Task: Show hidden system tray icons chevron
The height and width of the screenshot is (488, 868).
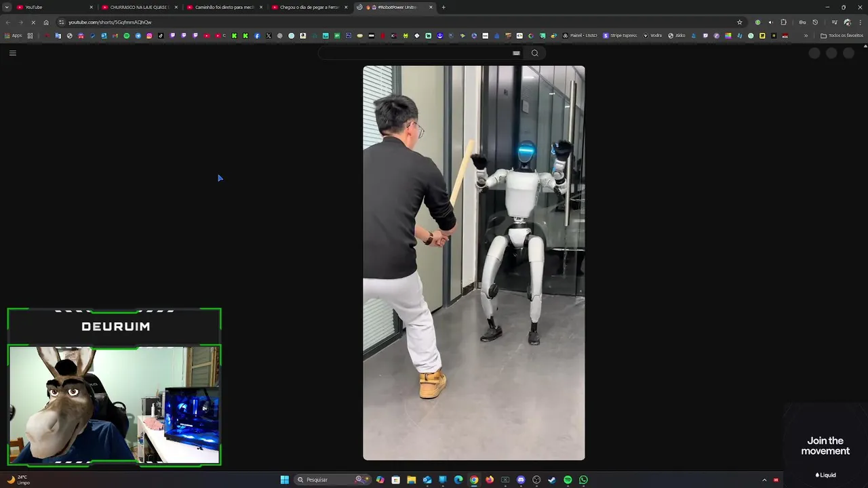Action: pos(764,480)
